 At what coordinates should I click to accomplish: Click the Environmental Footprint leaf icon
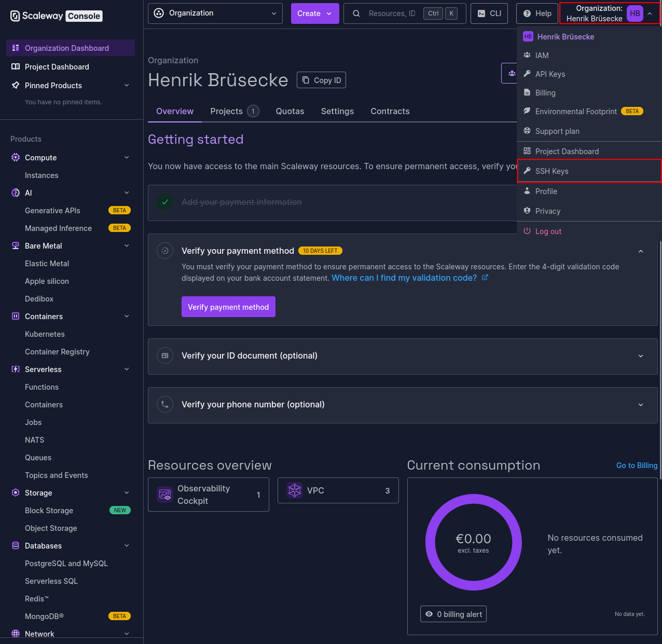coord(527,111)
